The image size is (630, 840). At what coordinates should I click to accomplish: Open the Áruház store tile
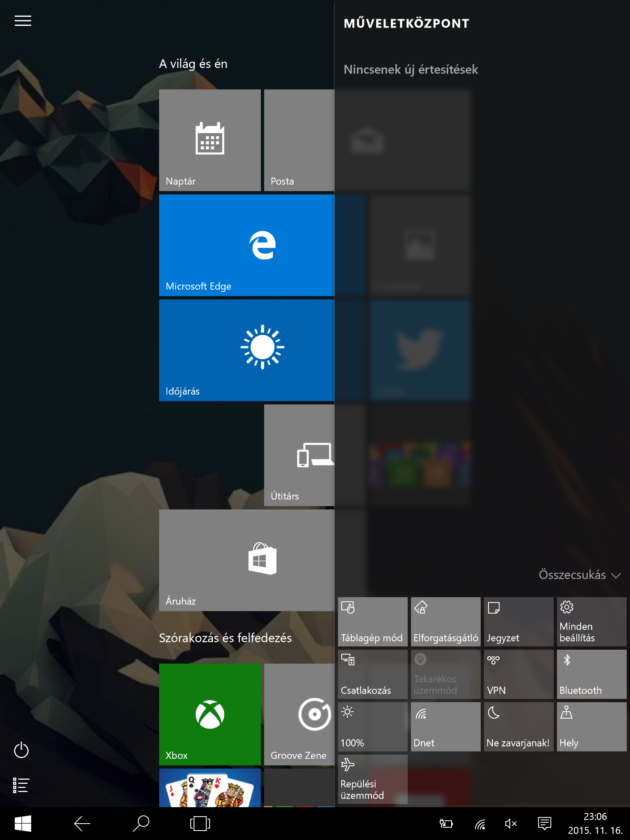[x=247, y=560]
